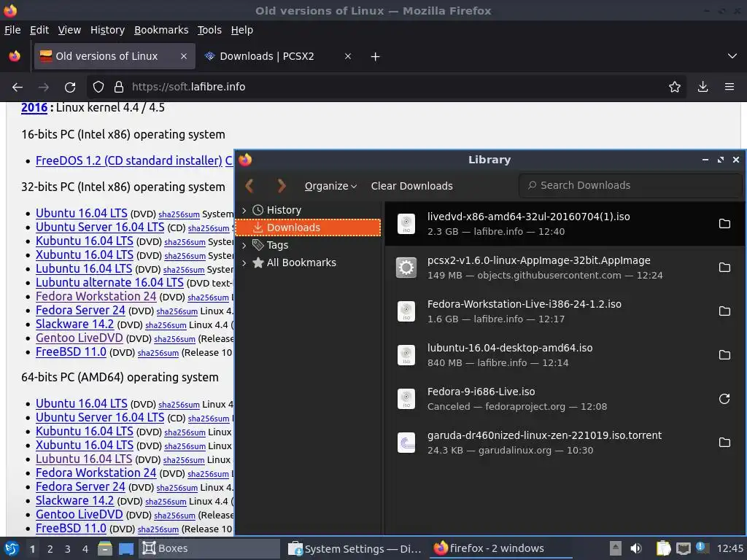Open a new tab with plus button
The width and height of the screenshot is (747, 560).
pos(376,57)
